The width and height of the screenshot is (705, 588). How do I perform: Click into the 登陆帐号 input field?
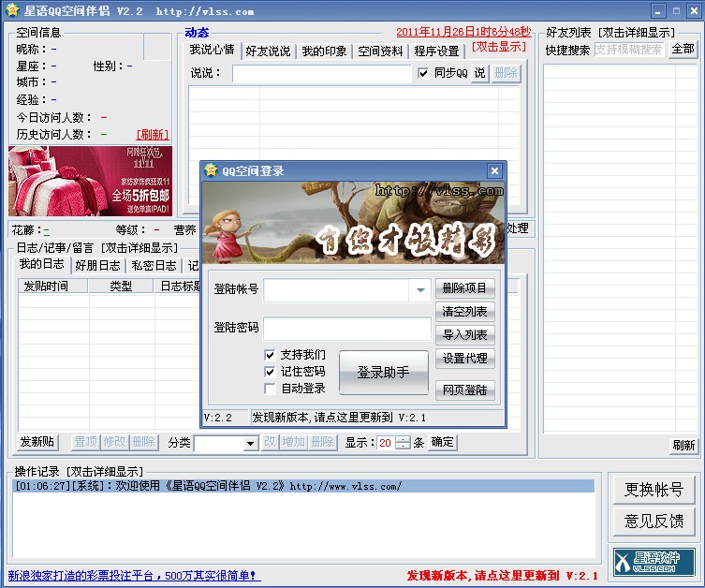point(336,290)
